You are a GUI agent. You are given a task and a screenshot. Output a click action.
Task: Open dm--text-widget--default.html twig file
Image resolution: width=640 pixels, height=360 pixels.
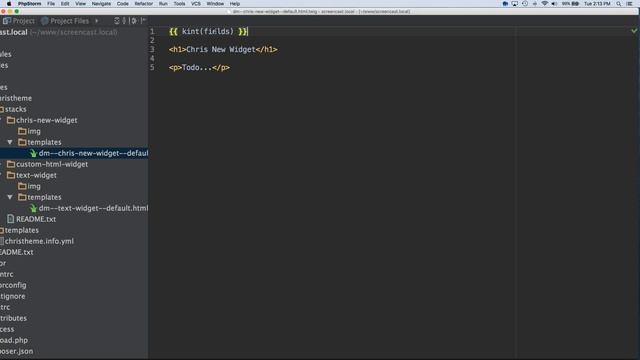click(93, 209)
